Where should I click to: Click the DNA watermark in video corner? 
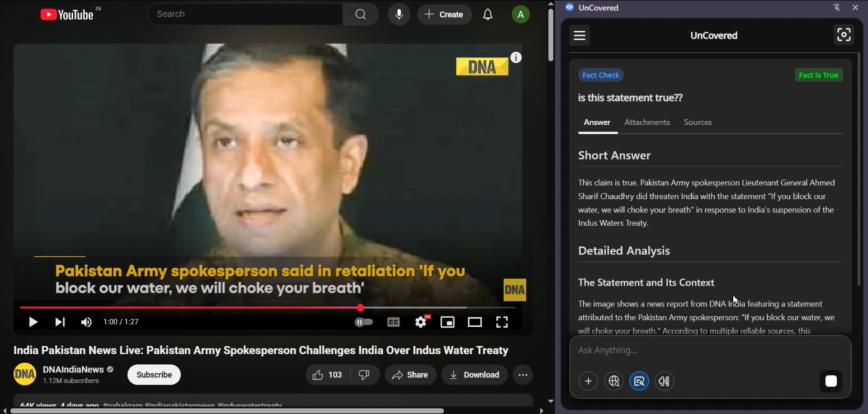tap(514, 290)
